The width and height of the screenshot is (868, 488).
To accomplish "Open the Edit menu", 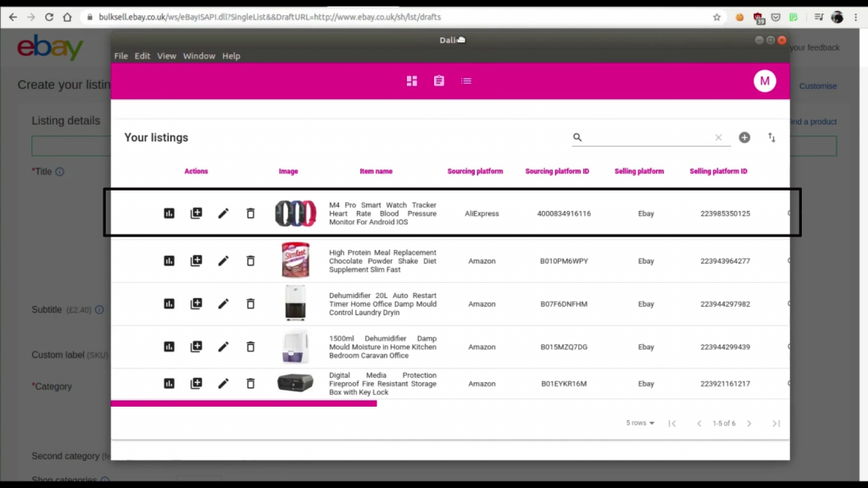I will 142,56.
